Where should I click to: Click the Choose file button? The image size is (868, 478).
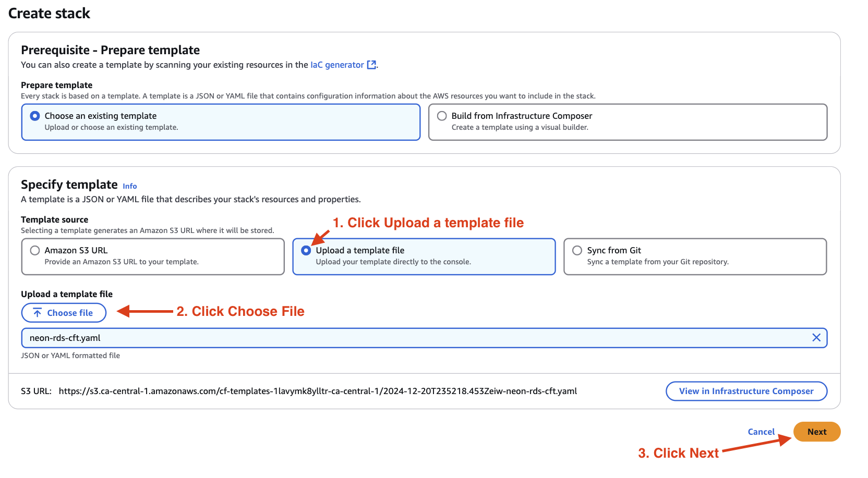pyautogui.click(x=64, y=312)
